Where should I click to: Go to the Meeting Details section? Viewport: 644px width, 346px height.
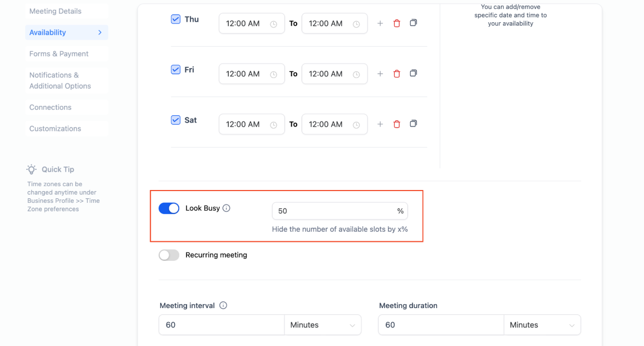(x=55, y=11)
